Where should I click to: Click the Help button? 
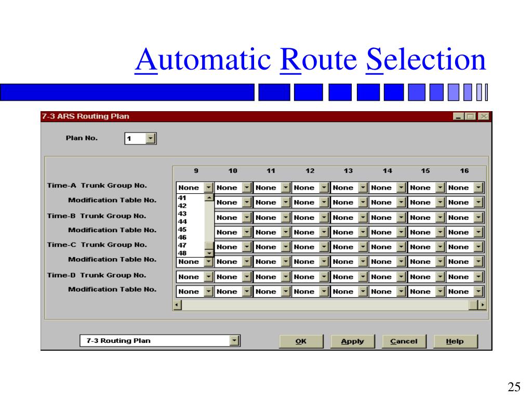tap(455, 341)
